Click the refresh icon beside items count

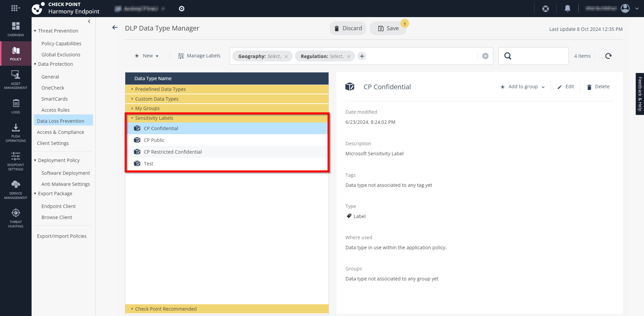[608, 56]
